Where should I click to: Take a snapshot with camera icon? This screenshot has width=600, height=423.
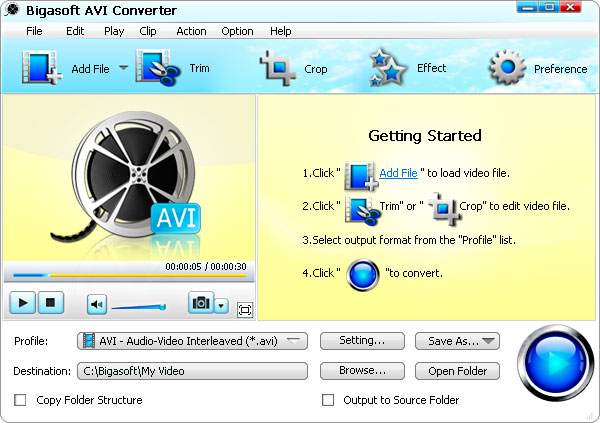pos(201,303)
